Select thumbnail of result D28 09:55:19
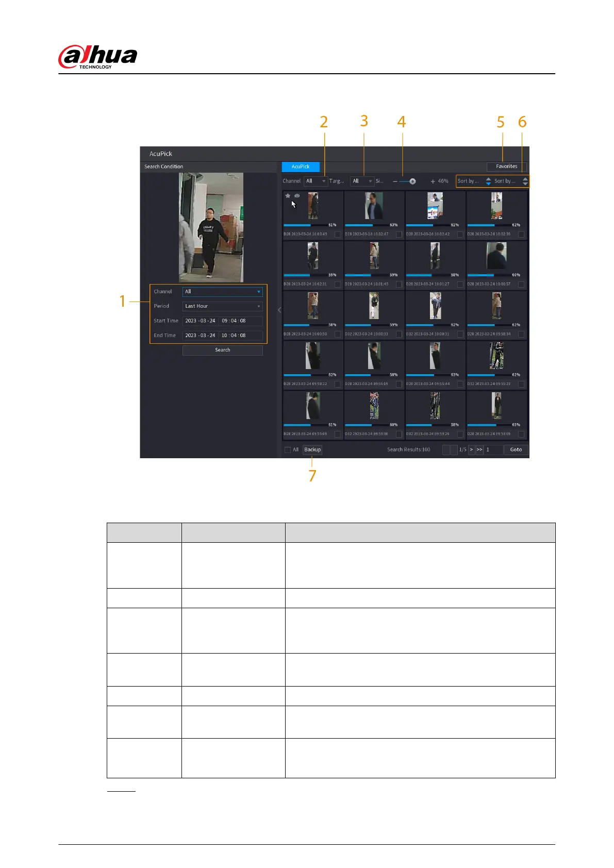The height and width of the screenshot is (868, 614). [374, 356]
